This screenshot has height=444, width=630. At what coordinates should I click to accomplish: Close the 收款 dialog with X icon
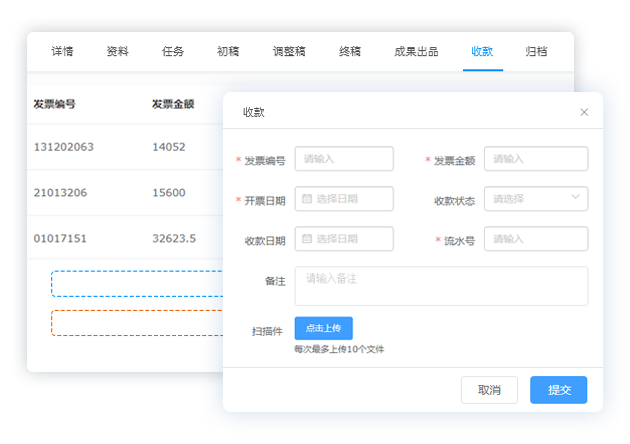(585, 112)
